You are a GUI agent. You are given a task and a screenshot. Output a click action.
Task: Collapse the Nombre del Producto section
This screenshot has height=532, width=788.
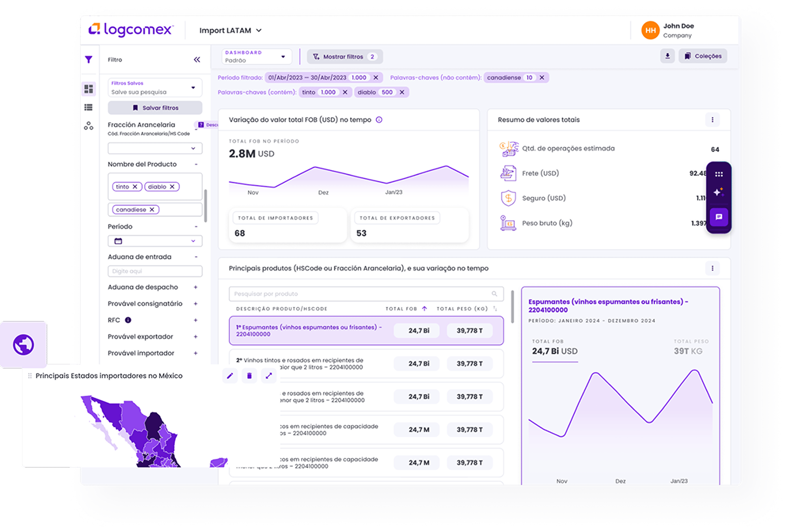(196, 164)
